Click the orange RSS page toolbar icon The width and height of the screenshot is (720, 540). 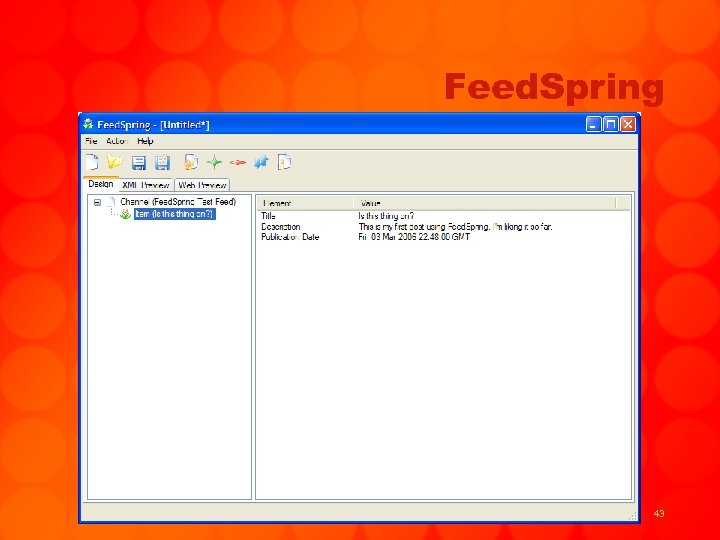(x=191, y=162)
